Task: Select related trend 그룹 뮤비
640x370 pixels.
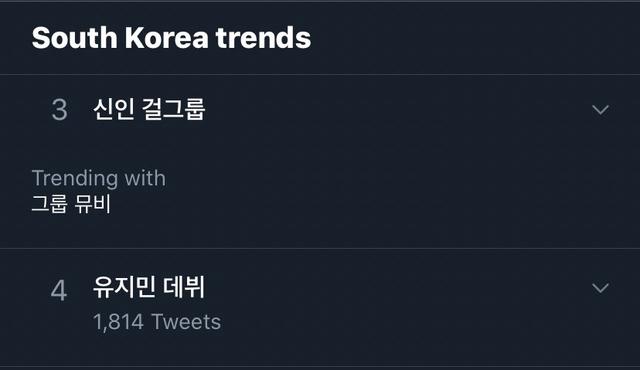Action: point(71,203)
